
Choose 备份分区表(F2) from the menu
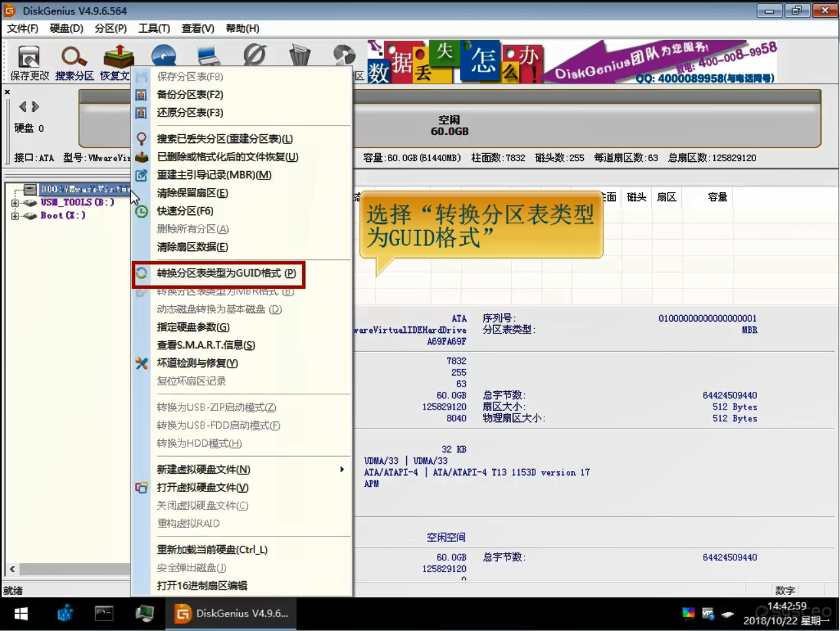tap(242, 94)
